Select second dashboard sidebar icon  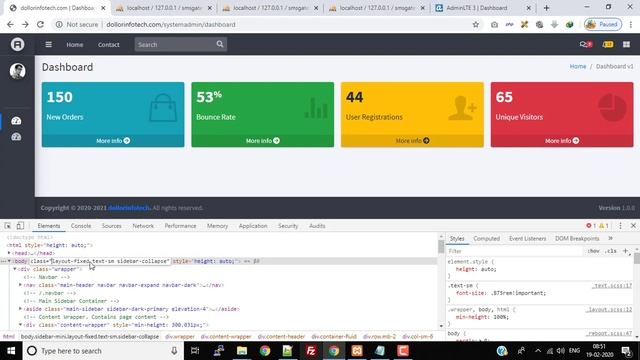(x=16, y=137)
